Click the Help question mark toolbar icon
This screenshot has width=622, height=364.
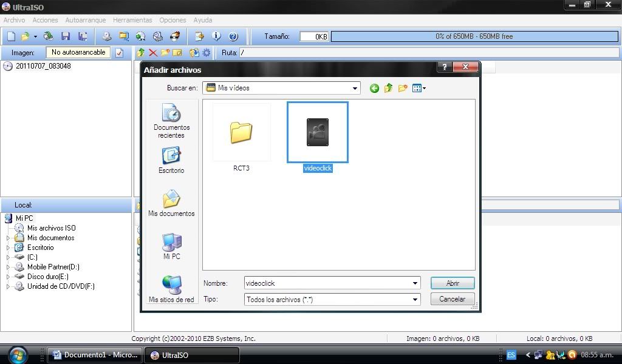(233, 36)
